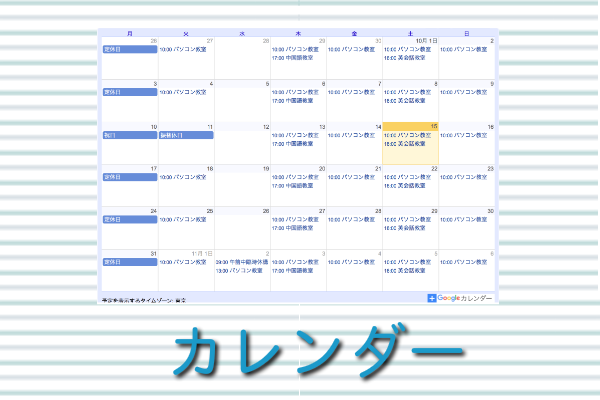Viewport: 600px width, 400px height.
Task: Open the 定休日 bar on the 17th
Action: [129, 177]
